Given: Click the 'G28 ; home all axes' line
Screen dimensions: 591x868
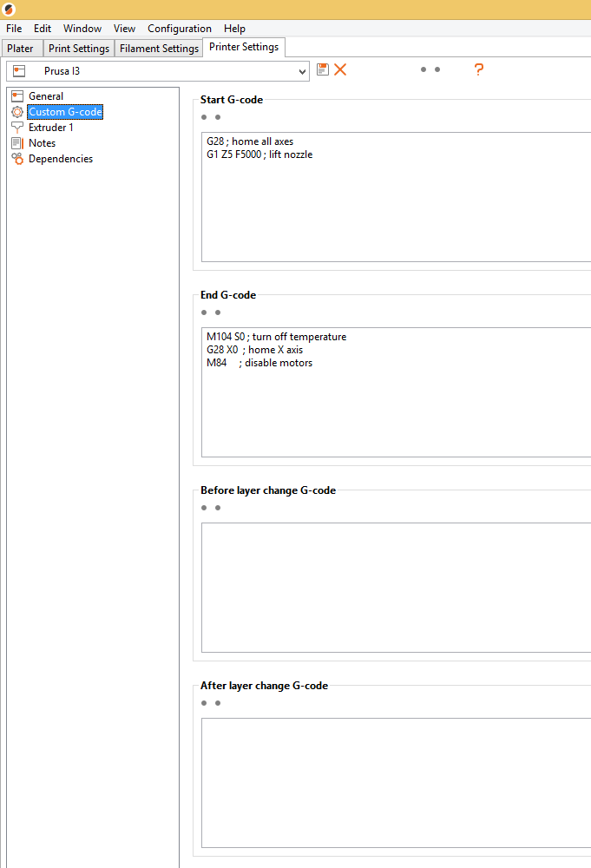Looking at the screenshot, I should point(250,141).
